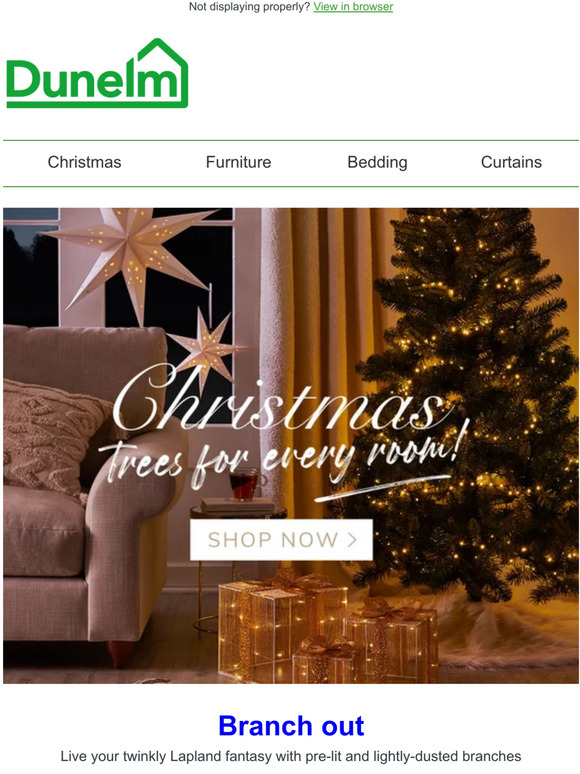
Task: Open the Christmas navigation link
Action: tap(84, 162)
